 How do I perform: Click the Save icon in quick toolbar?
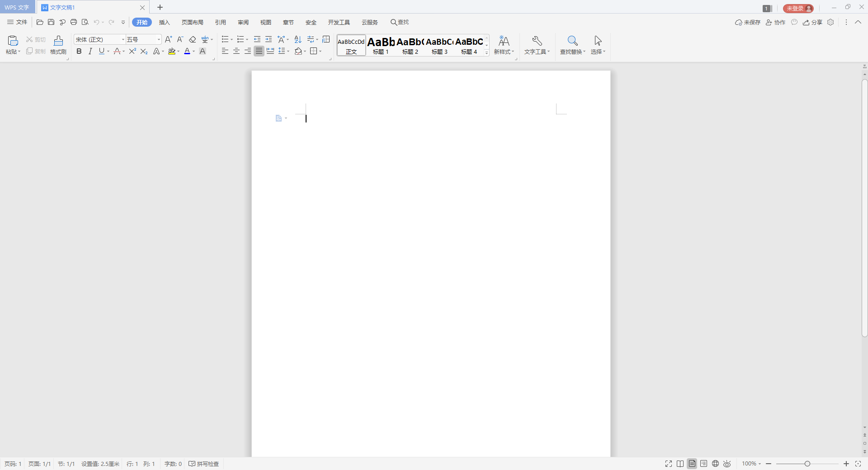point(51,22)
